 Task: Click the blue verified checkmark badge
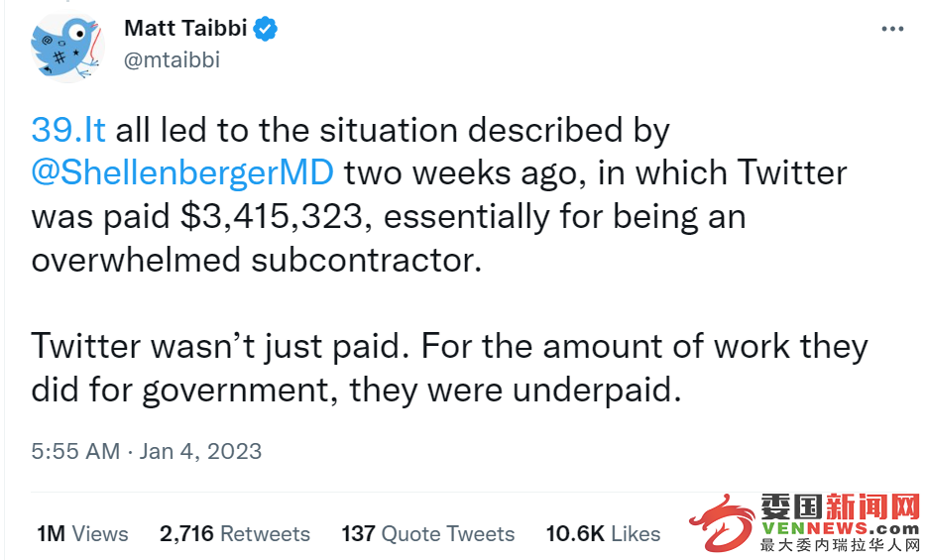[x=266, y=29]
